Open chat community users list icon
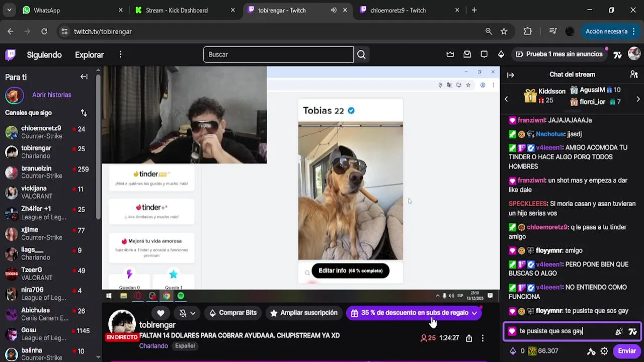 pos(634,74)
